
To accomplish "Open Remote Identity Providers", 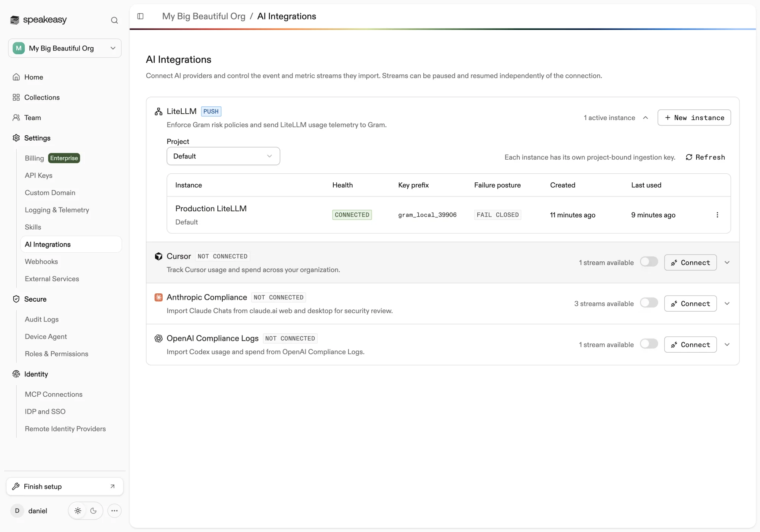I will [65, 429].
